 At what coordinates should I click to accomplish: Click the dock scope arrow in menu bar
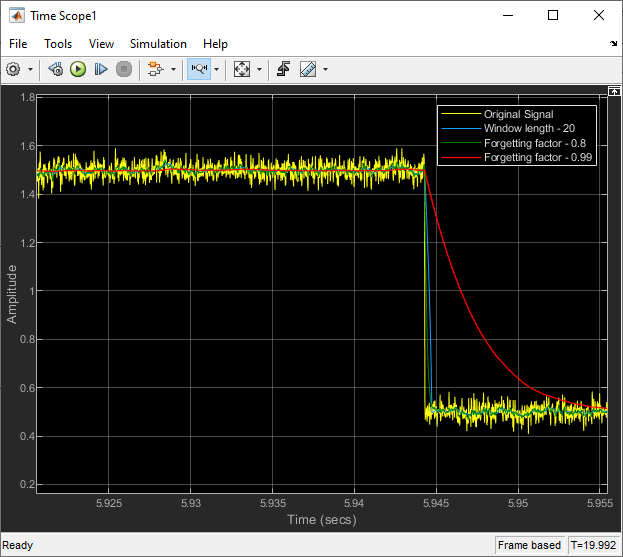[x=613, y=43]
